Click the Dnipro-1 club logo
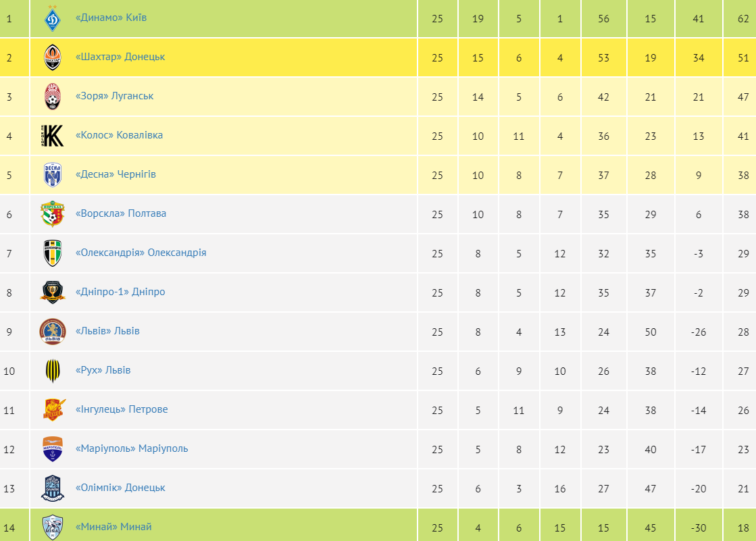Viewport: 756px width, 541px height. coord(53,292)
